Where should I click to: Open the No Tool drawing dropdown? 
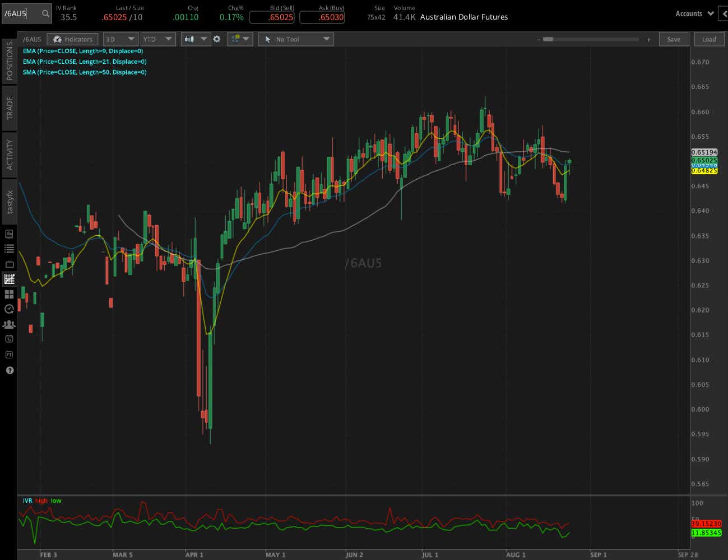[x=296, y=39]
